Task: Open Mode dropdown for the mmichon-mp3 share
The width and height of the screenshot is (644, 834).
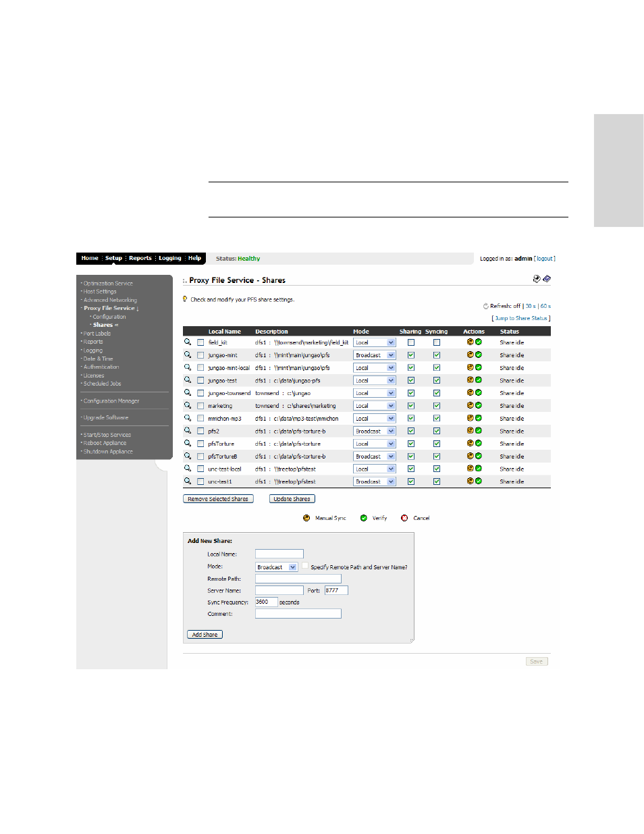Action: click(375, 419)
